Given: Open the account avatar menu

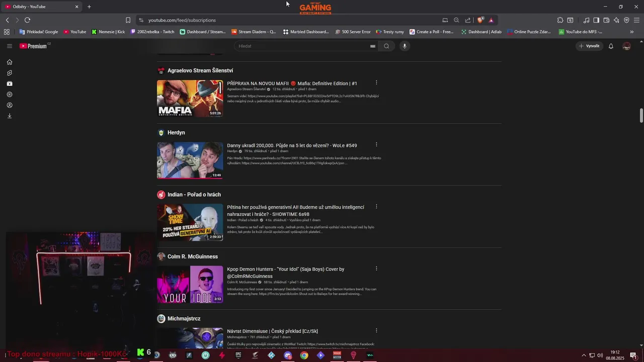Looking at the screenshot, I should [626, 46].
